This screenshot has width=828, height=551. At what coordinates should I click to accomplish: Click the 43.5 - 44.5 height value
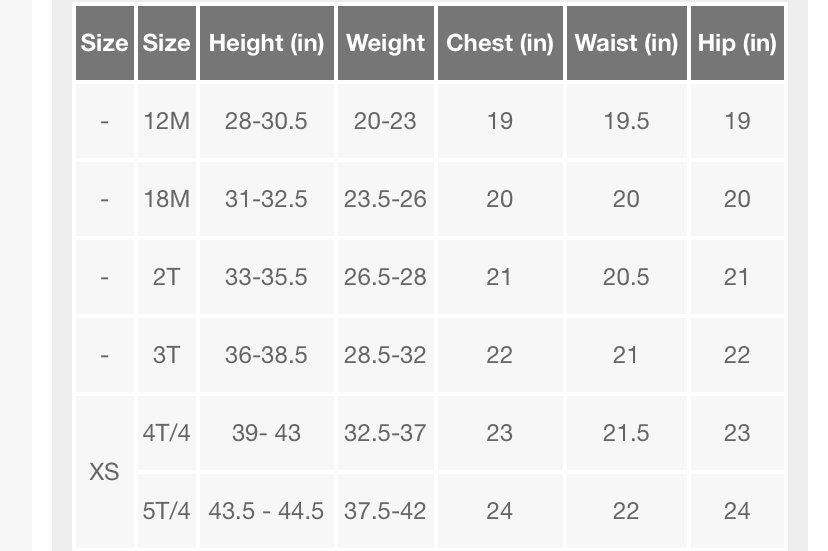[266, 511]
